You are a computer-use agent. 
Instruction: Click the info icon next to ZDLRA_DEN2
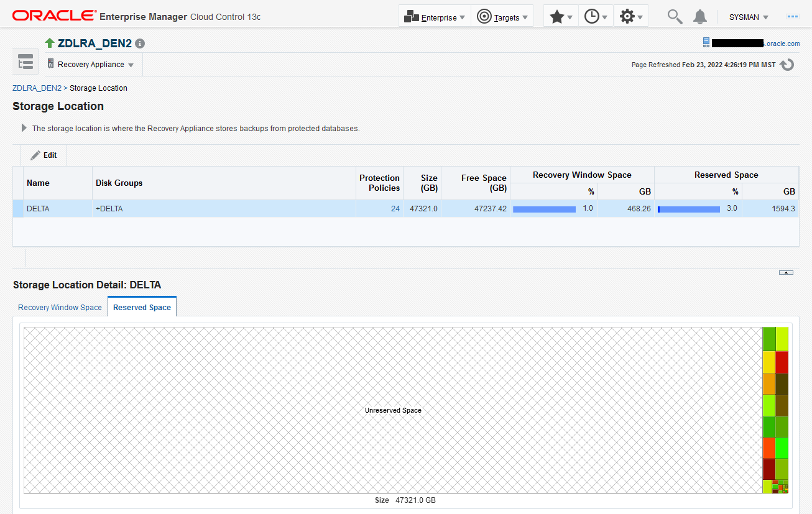pyautogui.click(x=140, y=44)
